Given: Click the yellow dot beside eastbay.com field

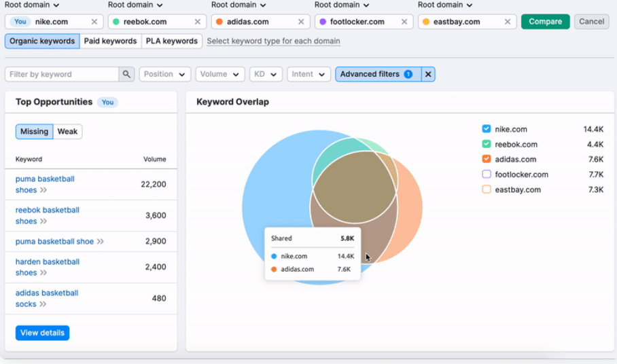Looking at the screenshot, I should click(x=426, y=22).
